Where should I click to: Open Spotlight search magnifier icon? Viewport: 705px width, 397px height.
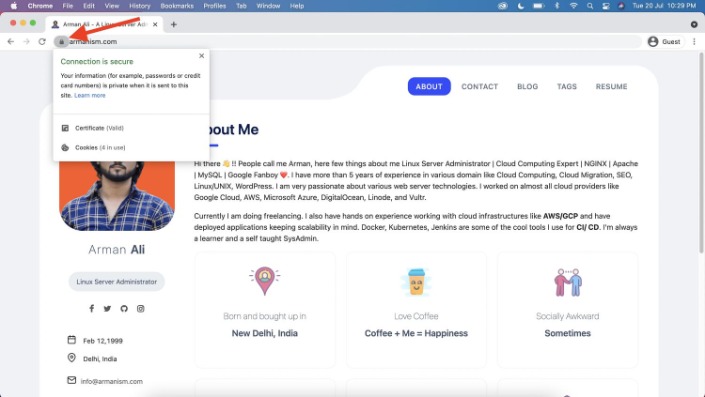589,6
